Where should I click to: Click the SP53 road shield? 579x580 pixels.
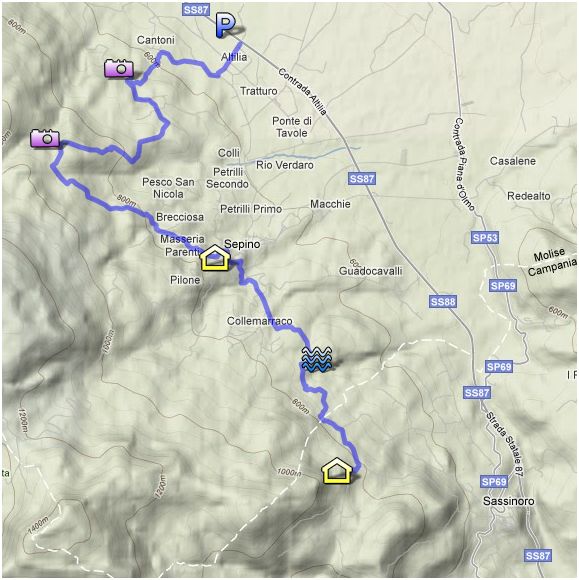point(485,237)
